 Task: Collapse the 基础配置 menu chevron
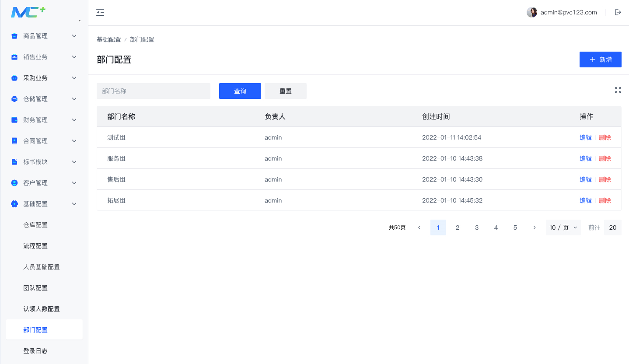click(x=74, y=204)
